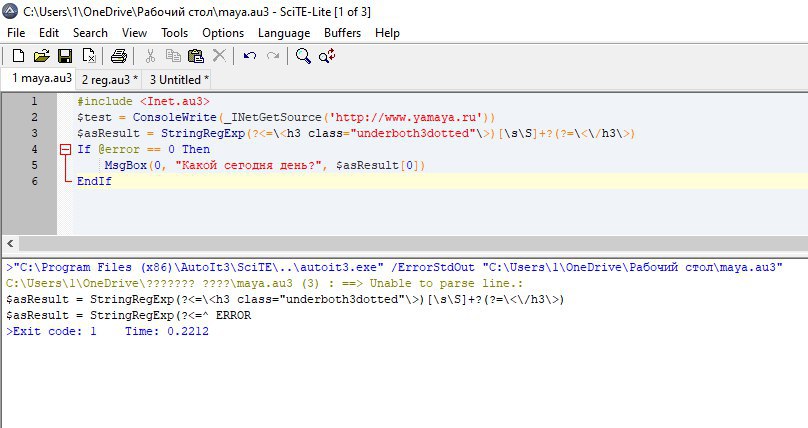This screenshot has height=428, width=808.
Task: Open the Edit menu
Action: pyautogui.click(x=49, y=33)
